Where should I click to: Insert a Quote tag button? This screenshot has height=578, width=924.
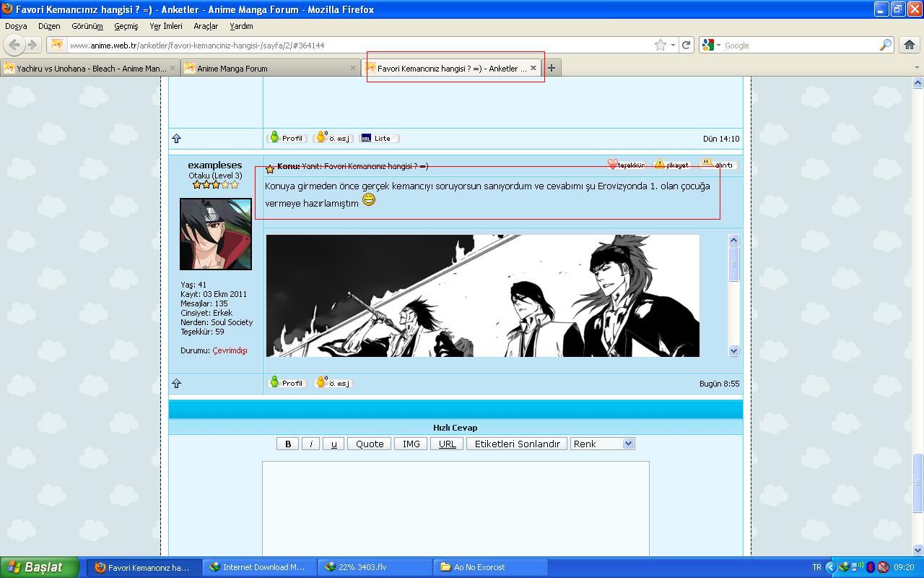[370, 444]
